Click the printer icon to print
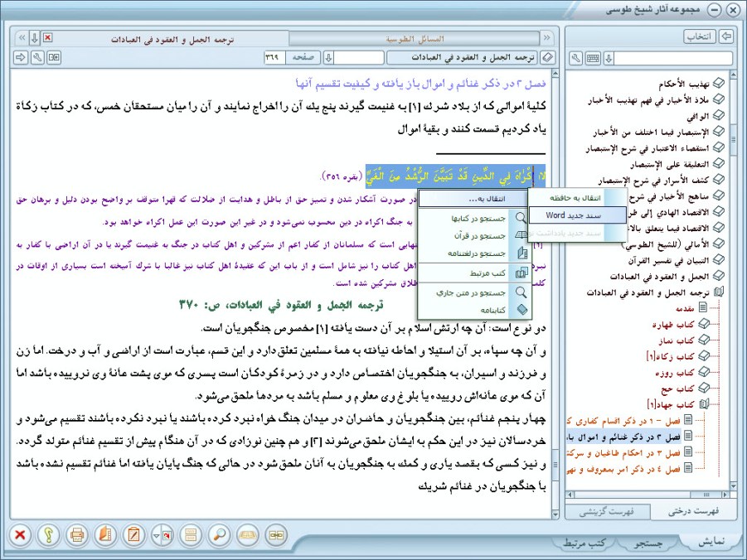This screenshot has width=747, height=560. point(77,535)
